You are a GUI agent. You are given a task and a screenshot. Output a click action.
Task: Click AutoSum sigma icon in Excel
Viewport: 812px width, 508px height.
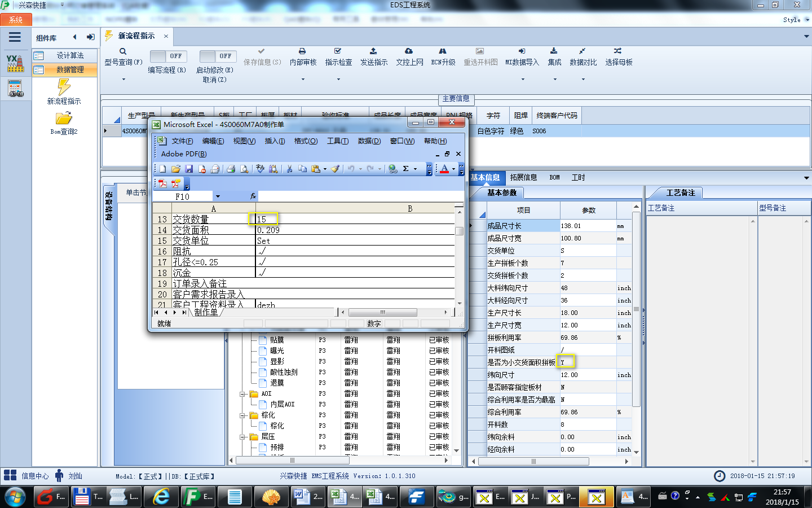click(x=405, y=169)
